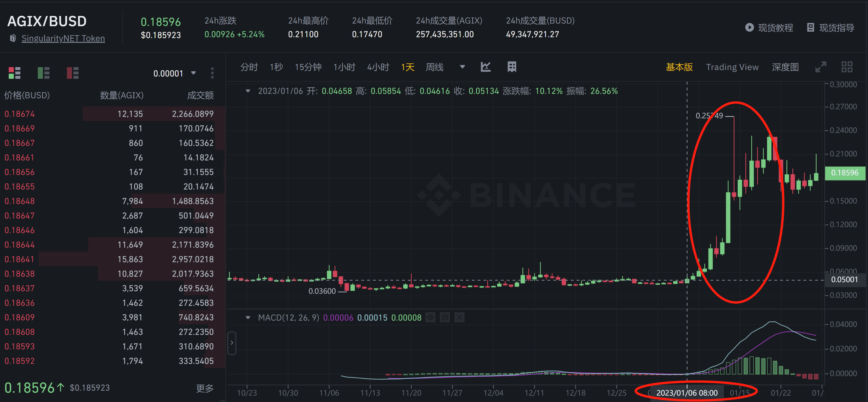
Task: Select buy-orders-only order book view icon
Action: click(x=43, y=73)
